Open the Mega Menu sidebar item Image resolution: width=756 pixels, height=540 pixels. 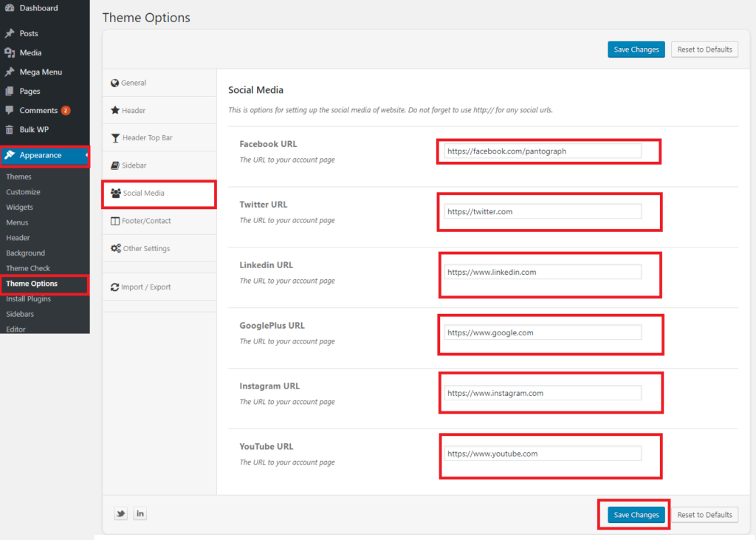pyautogui.click(x=41, y=72)
